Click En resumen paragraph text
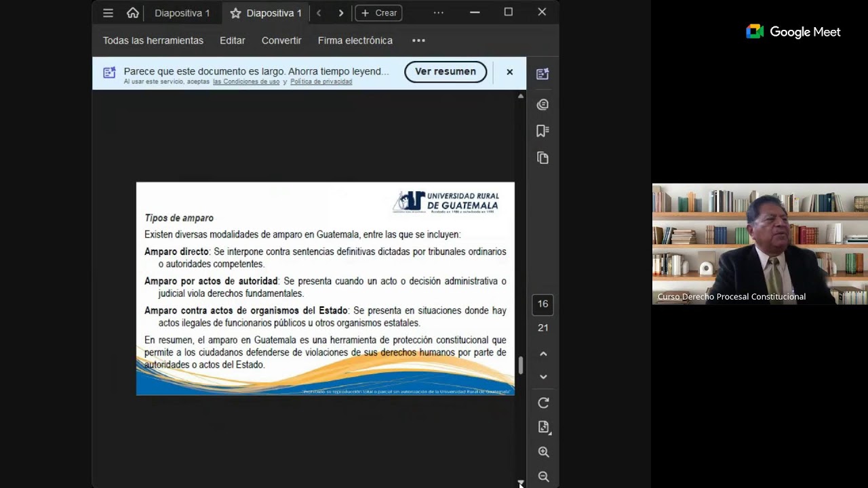This screenshot has height=488, width=868. [x=325, y=352]
